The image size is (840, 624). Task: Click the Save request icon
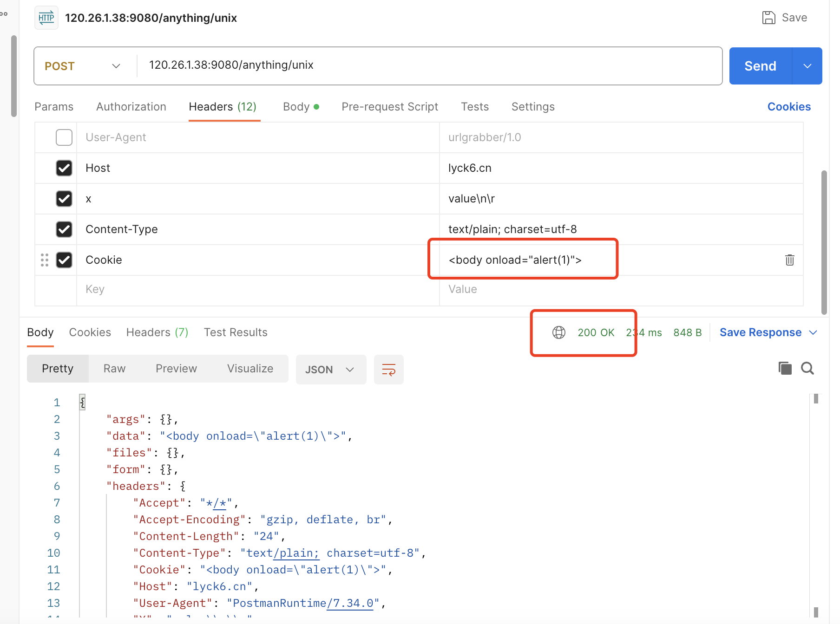click(769, 17)
